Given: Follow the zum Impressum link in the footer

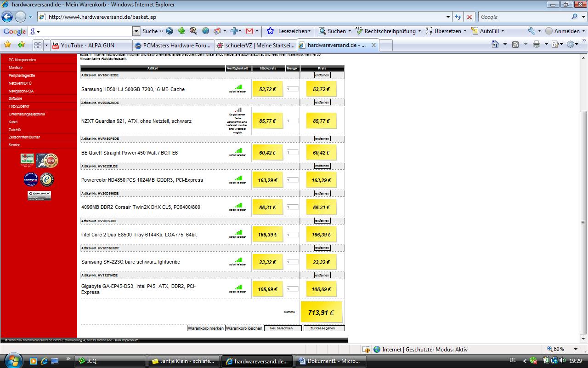Looking at the screenshot, I should point(126,340).
